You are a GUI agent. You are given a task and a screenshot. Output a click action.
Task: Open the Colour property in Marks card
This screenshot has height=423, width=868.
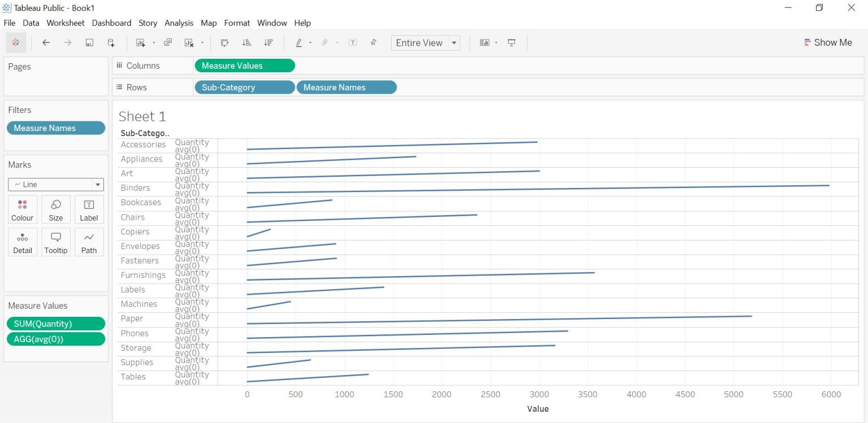(x=22, y=209)
